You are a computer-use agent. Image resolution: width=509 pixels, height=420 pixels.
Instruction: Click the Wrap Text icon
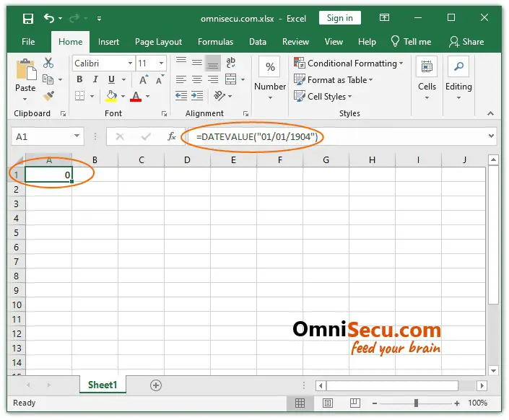[232, 64]
